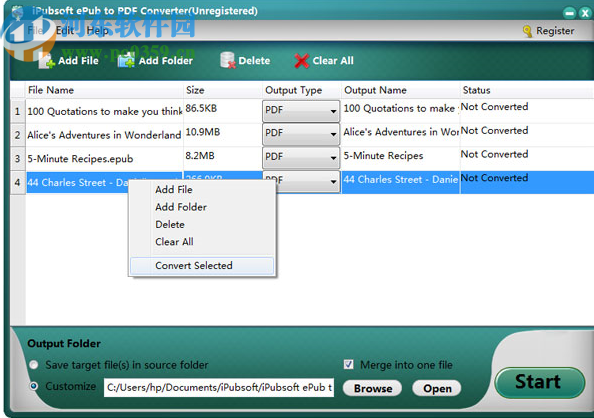This screenshot has height=418, width=594.
Task: Click the Add Folder toolbar icon
Action: (x=126, y=61)
